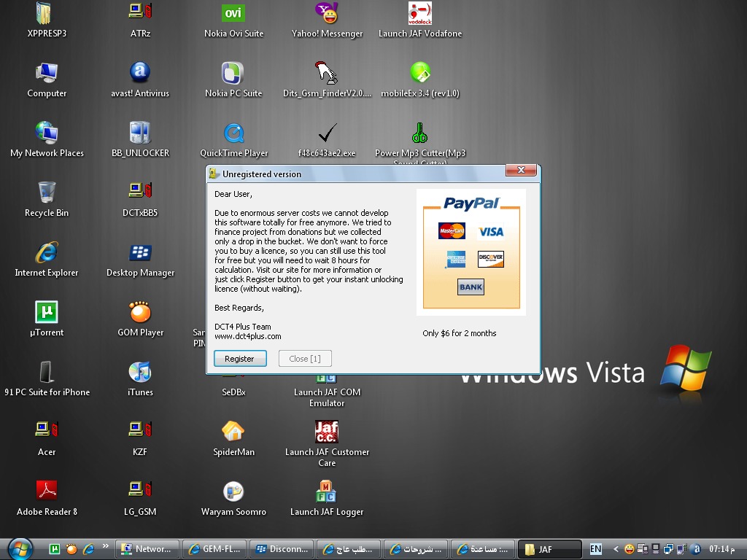This screenshot has height=560, width=747.
Task: Select My Network Places icon
Action: click(47, 133)
